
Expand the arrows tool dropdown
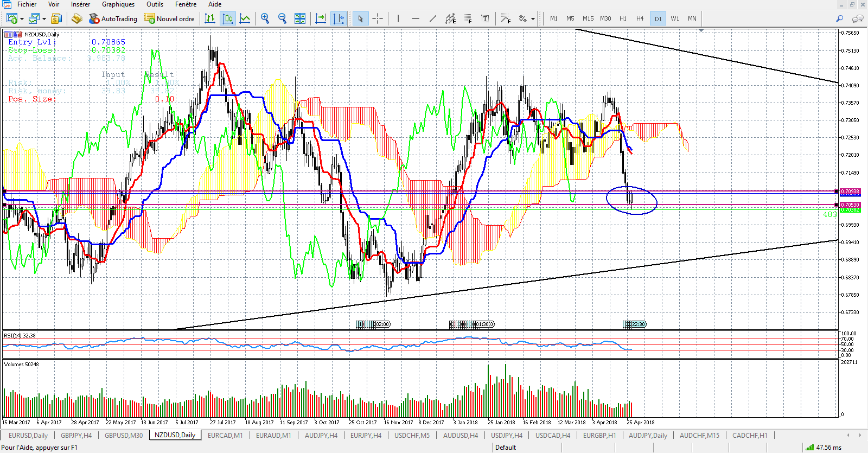[533, 19]
